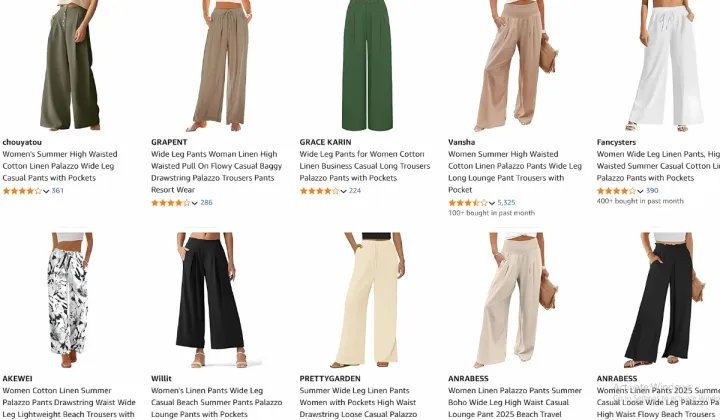
Task: Open GRACE KARIN Wide Leg Pants title link
Action: coord(365,166)
